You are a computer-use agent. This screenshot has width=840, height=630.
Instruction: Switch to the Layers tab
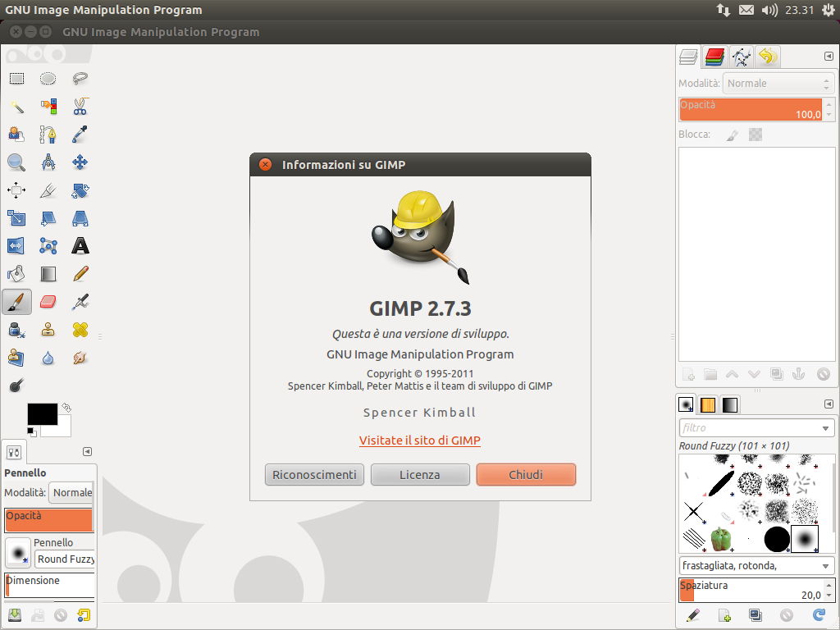pyautogui.click(x=688, y=57)
